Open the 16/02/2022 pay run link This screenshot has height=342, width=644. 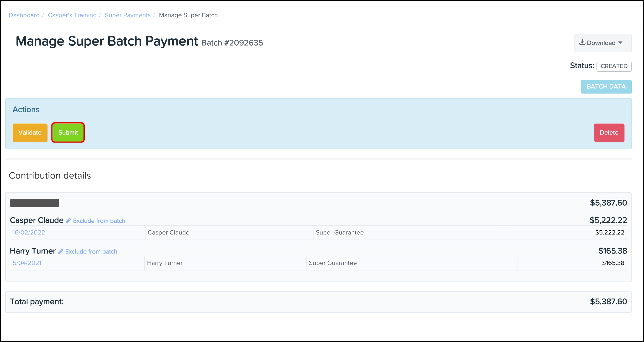point(29,232)
